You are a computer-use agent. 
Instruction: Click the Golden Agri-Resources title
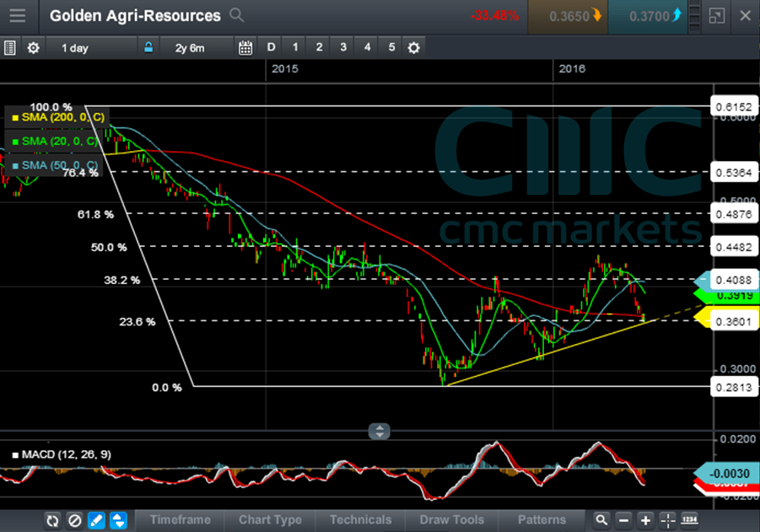click(135, 16)
